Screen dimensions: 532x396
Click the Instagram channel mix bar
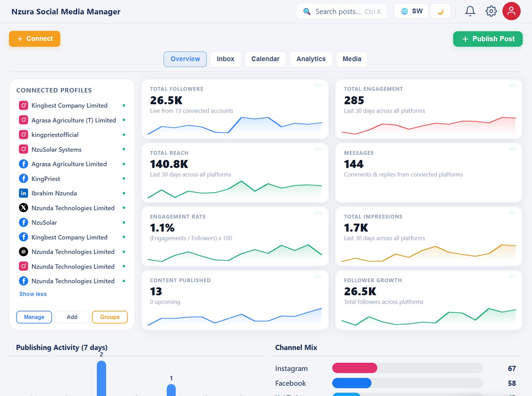coord(407,368)
